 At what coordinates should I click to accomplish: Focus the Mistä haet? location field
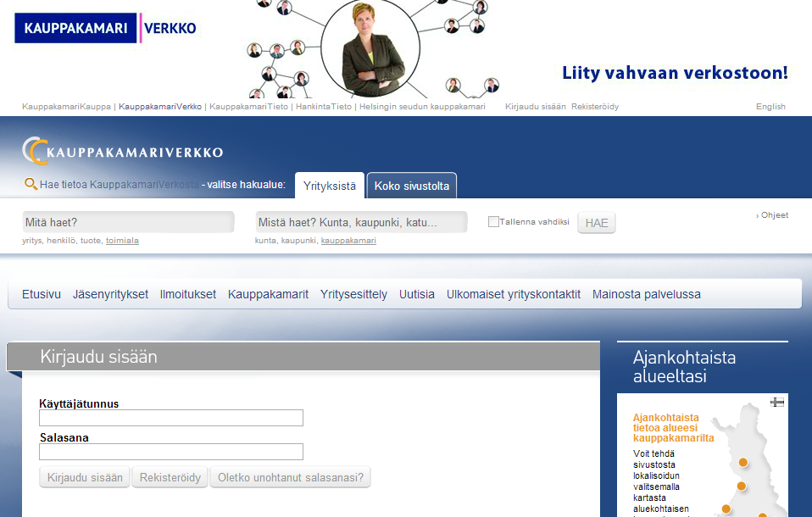click(x=361, y=222)
